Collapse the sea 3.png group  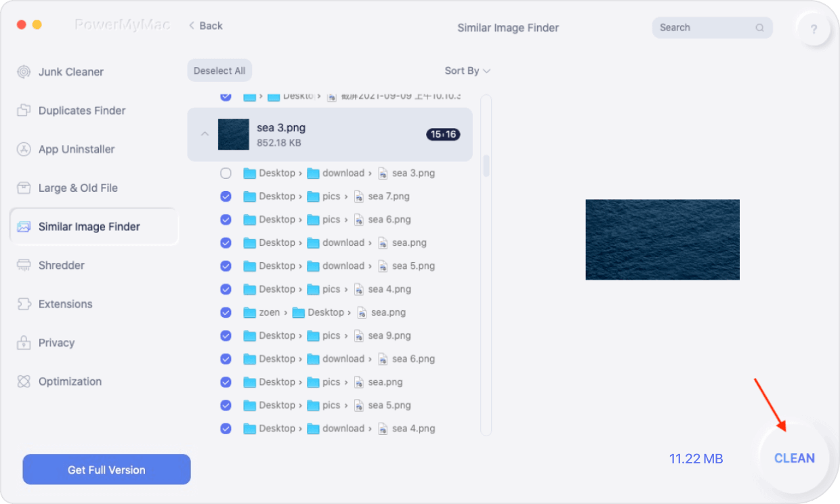coord(205,134)
